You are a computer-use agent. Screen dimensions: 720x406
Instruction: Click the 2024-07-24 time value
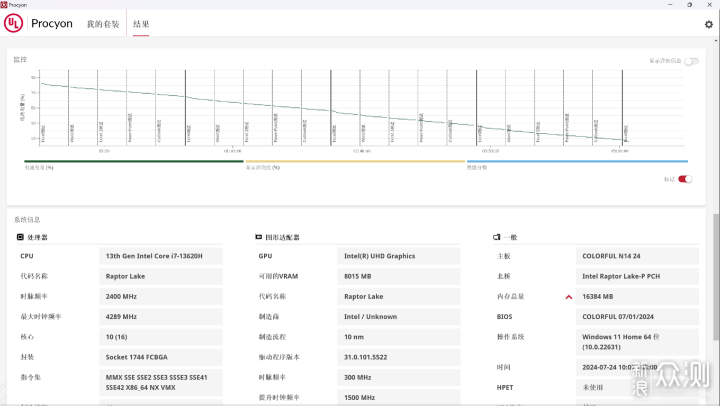point(637,367)
